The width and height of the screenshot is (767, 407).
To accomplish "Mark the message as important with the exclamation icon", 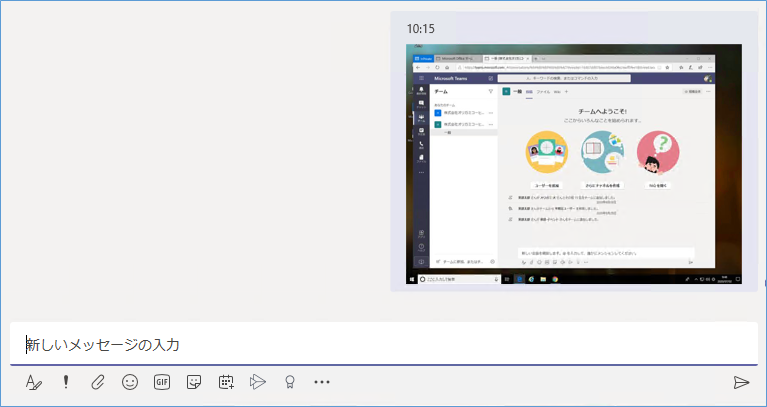I will coord(66,381).
